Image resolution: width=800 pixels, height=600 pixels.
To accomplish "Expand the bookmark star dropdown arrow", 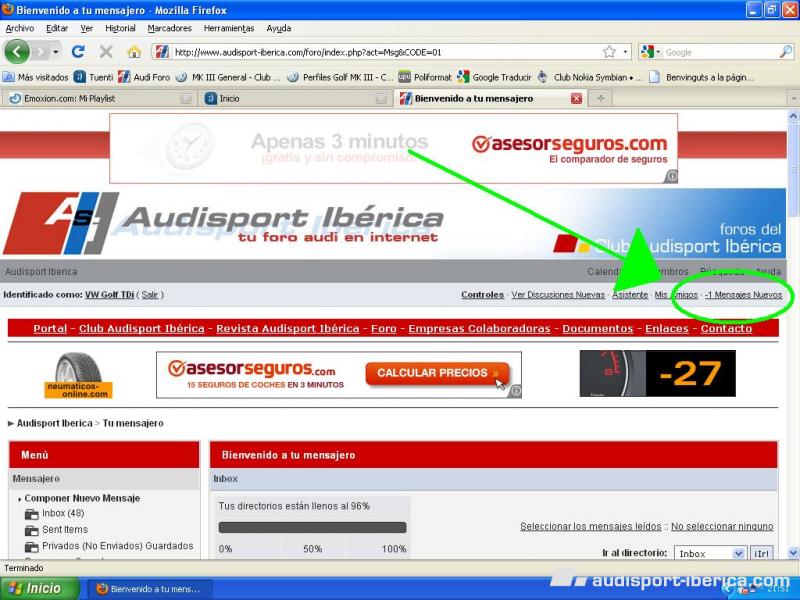I will 625,52.
